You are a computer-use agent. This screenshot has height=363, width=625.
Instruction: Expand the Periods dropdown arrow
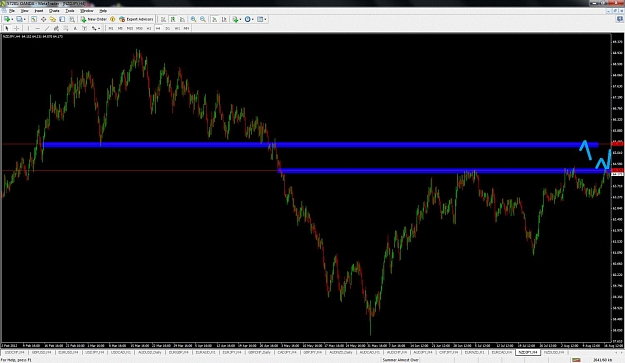click(x=253, y=19)
